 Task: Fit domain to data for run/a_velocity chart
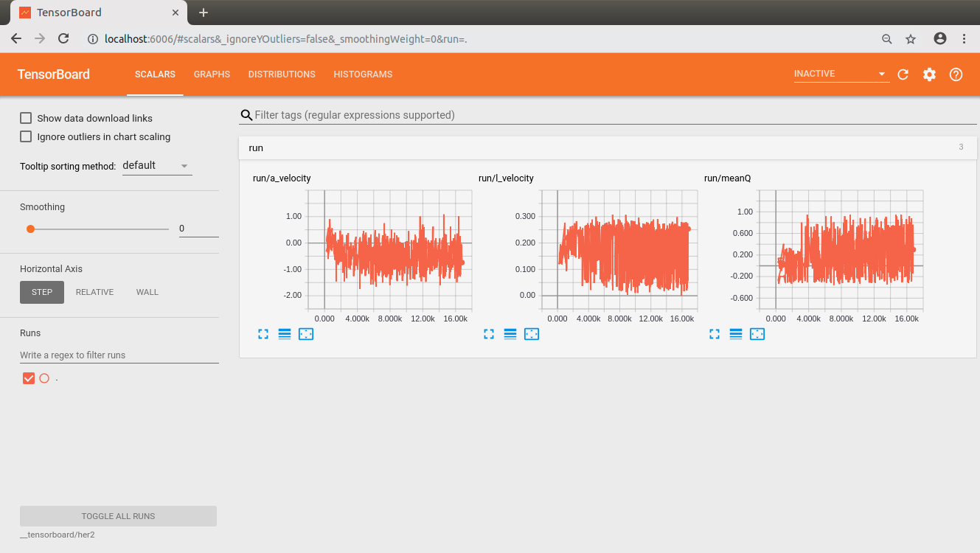click(x=306, y=334)
